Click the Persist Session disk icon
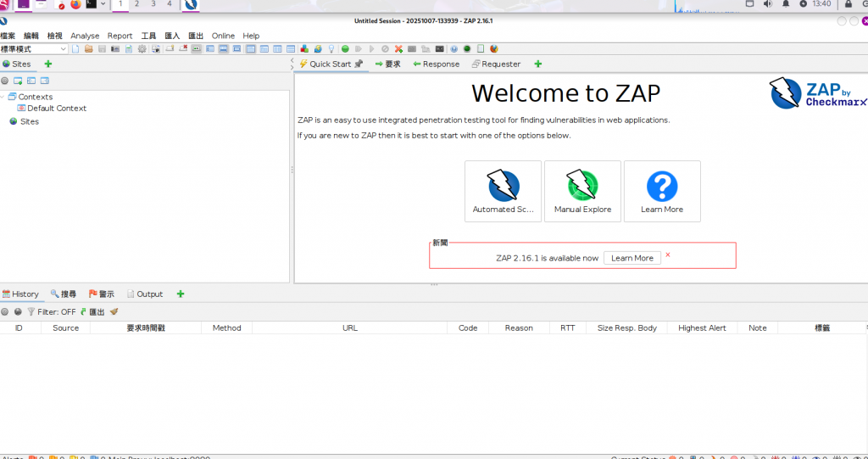This screenshot has height=459, width=868. (x=102, y=48)
